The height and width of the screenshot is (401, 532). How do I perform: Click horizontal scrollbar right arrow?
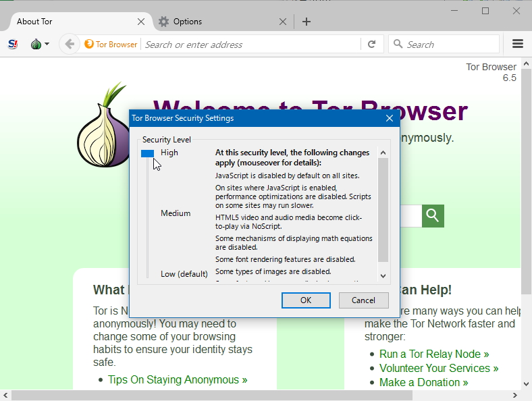[515, 395]
